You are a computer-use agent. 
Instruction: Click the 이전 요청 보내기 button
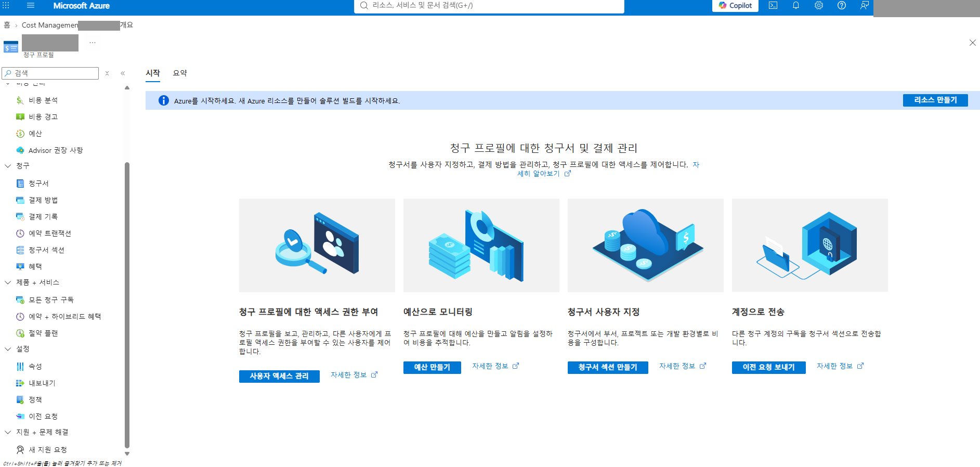coord(768,368)
